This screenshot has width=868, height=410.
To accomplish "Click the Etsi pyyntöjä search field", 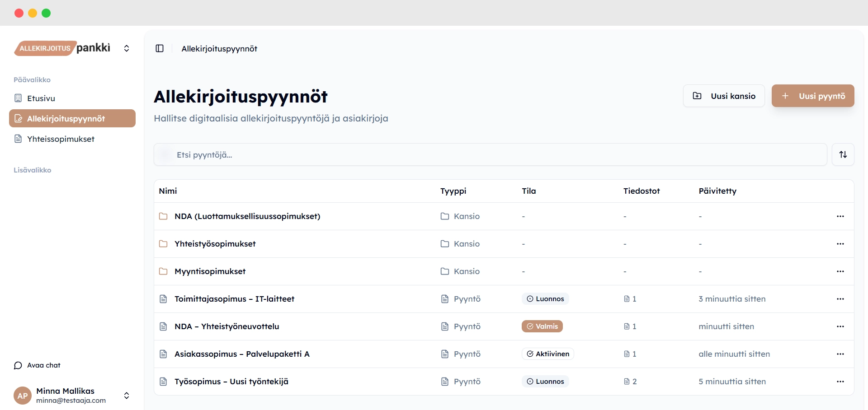I will 490,155.
